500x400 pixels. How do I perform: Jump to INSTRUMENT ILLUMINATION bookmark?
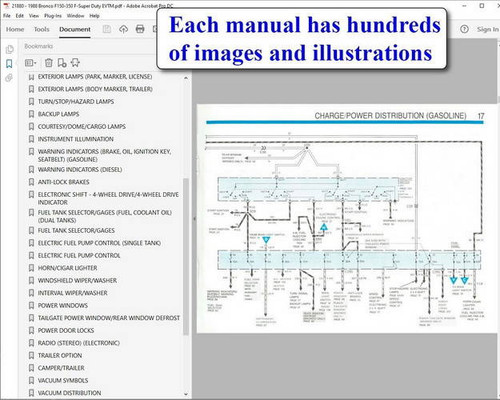coord(76,139)
